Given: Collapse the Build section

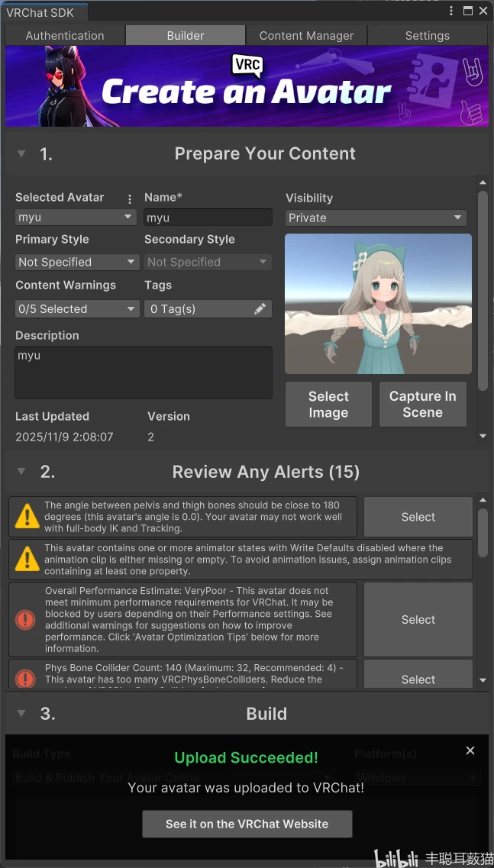Looking at the screenshot, I should (21, 714).
